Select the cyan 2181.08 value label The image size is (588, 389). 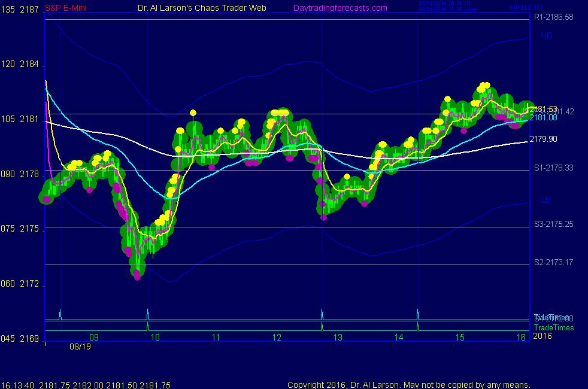coord(543,118)
